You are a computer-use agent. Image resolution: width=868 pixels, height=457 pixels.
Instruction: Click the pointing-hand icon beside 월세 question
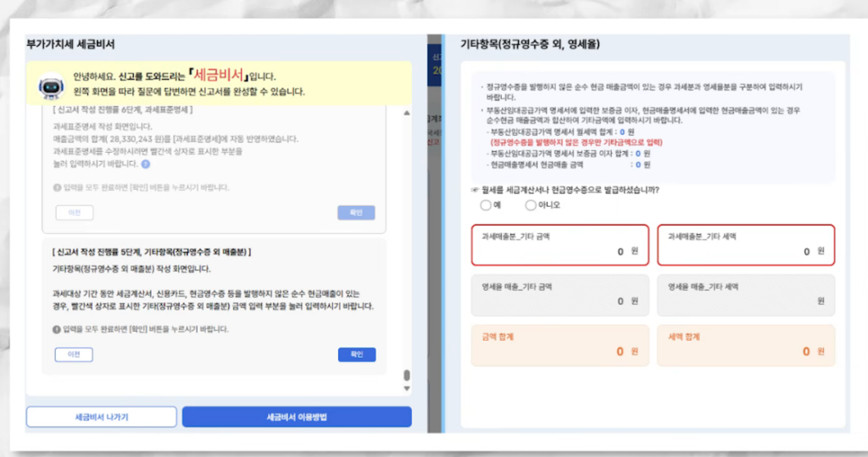(x=475, y=190)
